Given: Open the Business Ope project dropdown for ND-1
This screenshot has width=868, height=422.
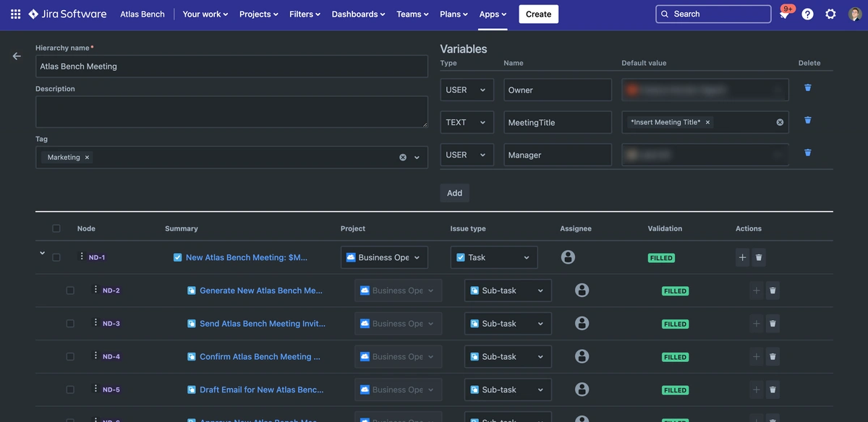Looking at the screenshot, I should click(384, 257).
